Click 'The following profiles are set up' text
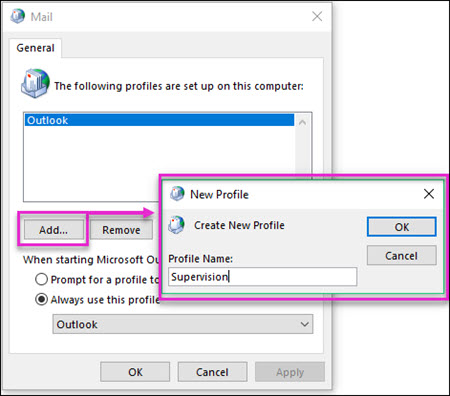Viewport: 450px width, 396px height. (179, 86)
